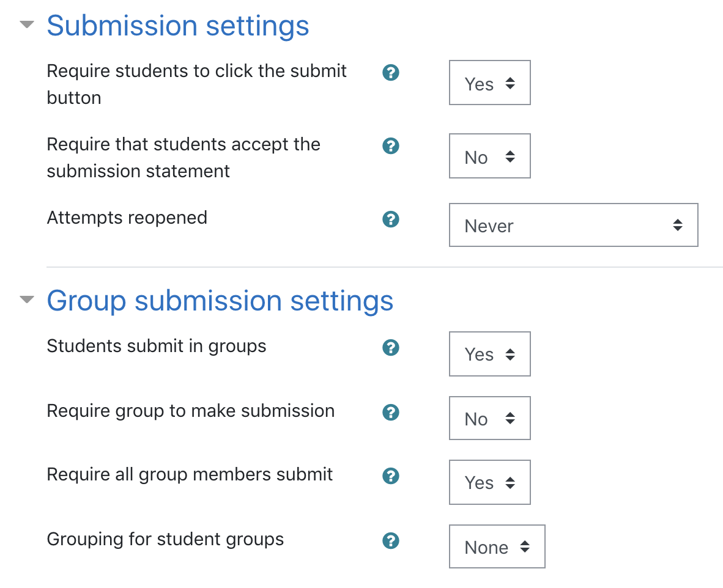
Task: Open help for Require students to click submit button
Action: tap(390, 72)
